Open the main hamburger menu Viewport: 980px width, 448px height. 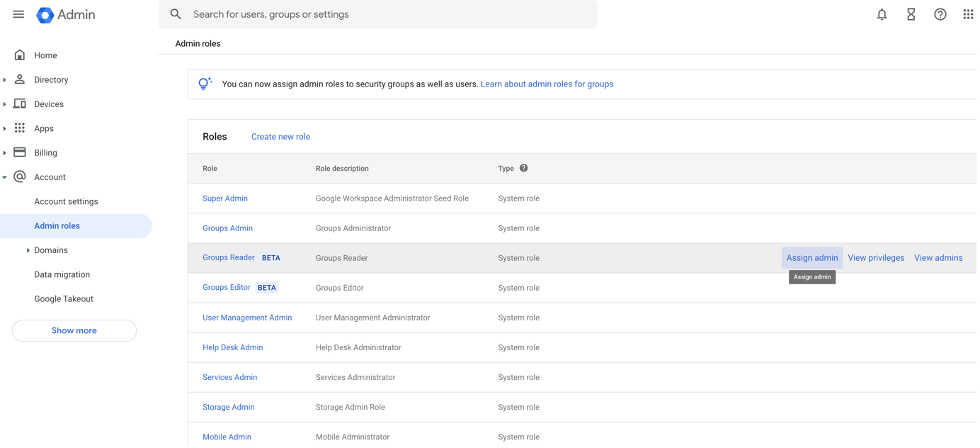(x=18, y=14)
